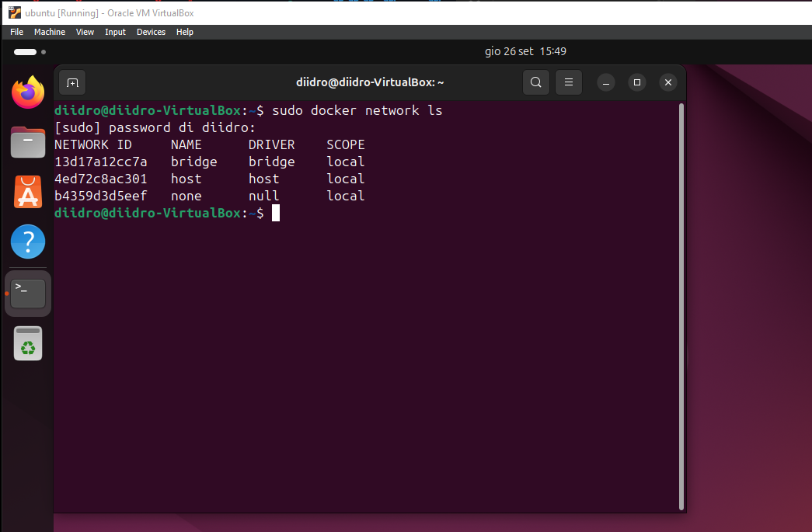This screenshot has width=812, height=532.
Task: Open Ubuntu App Center from the dock
Action: coord(27,192)
